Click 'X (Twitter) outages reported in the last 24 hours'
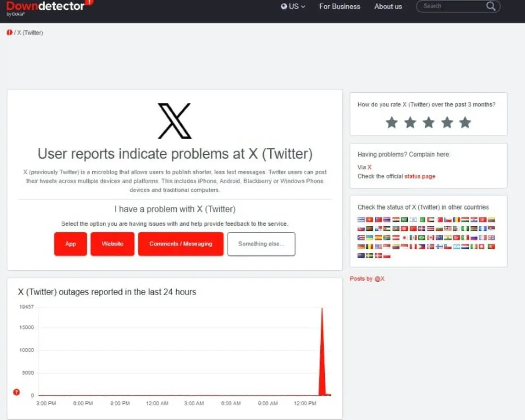This screenshot has width=525, height=420. [107, 292]
